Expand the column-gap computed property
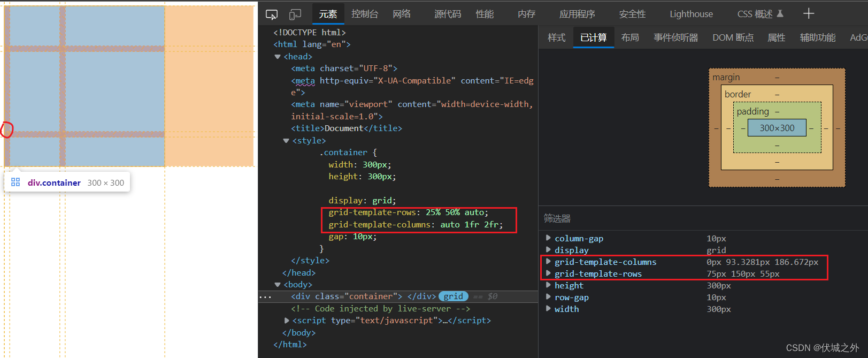The image size is (868, 358). [548, 238]
